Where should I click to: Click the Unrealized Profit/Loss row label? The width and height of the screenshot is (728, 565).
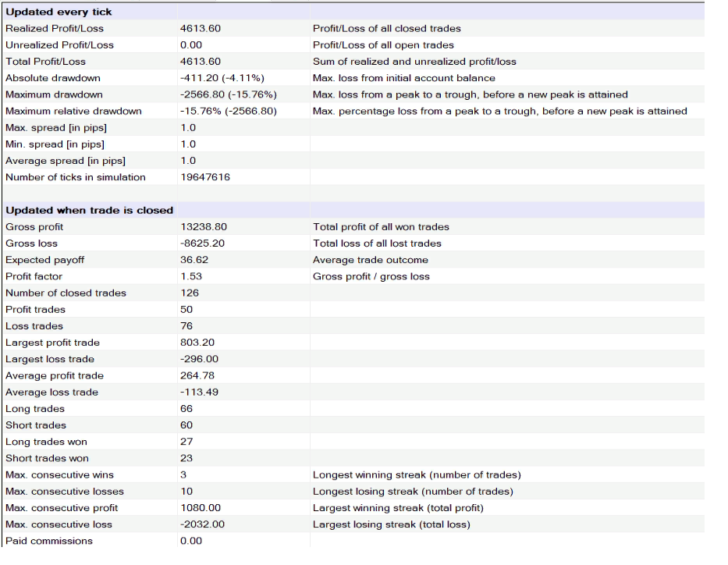click(59, 45)
